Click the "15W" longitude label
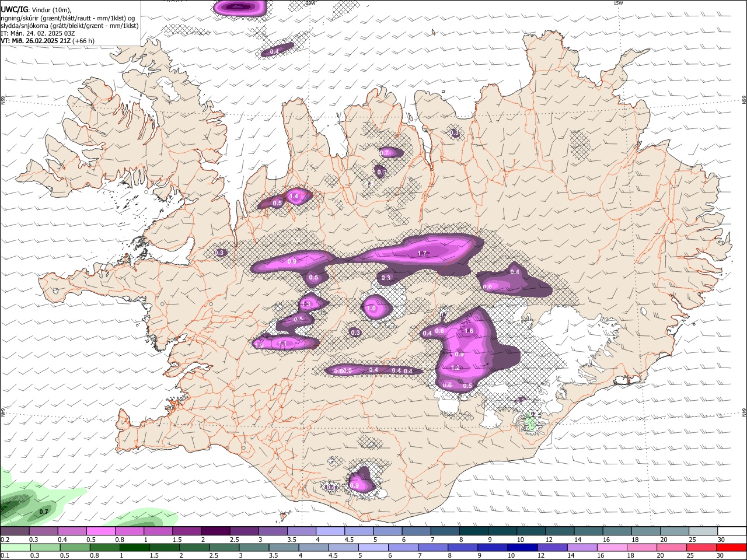 coord(617,3)
